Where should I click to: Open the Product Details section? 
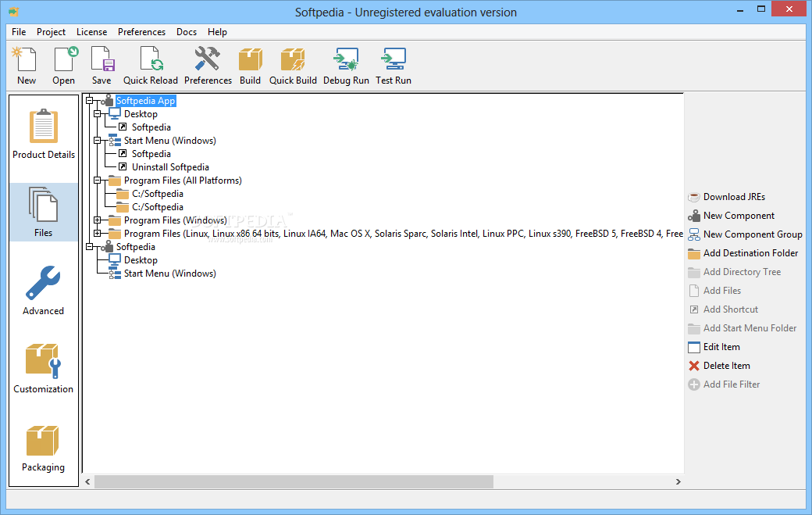pos(44,134)
